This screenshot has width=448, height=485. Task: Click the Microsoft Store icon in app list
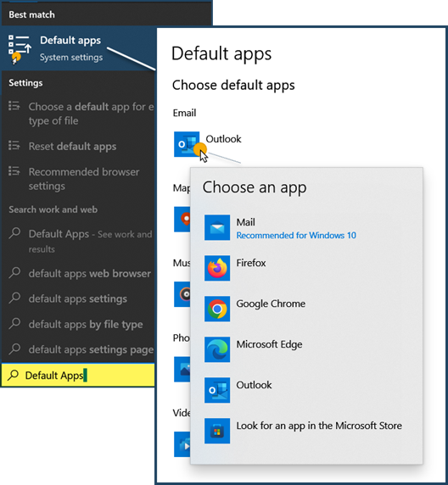coord(217,431)
